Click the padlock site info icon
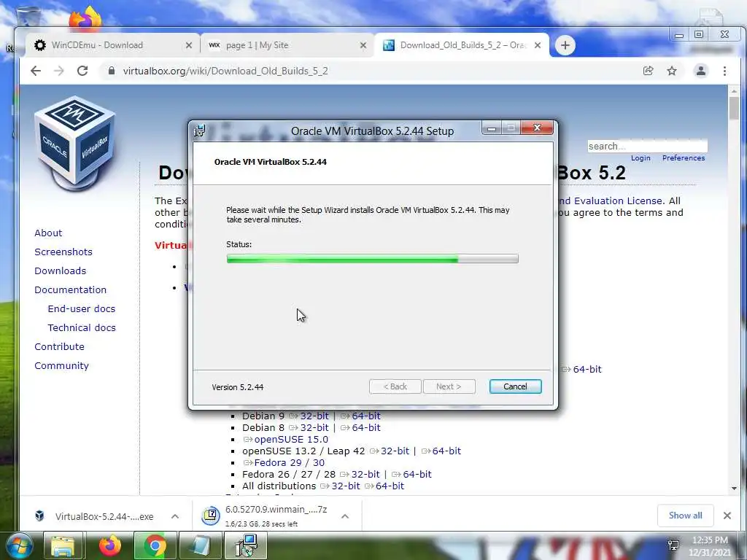Viewport: 747px width, 560px height. pos(112,71)
